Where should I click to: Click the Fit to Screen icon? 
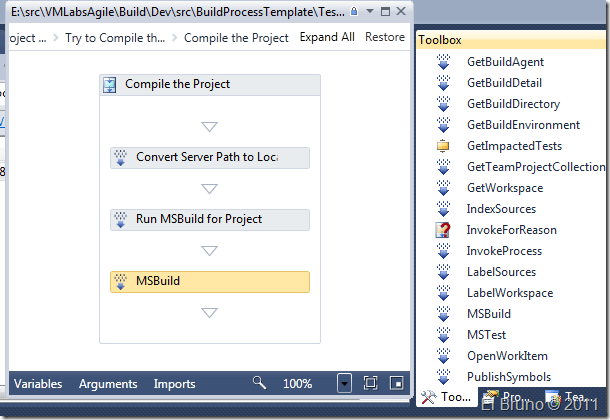tap(370, 383)
